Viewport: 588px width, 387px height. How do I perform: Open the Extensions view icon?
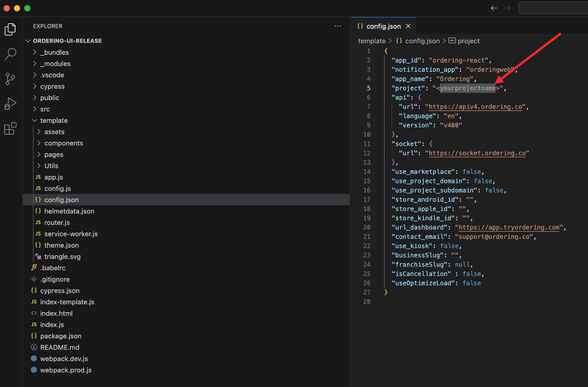click(10, 129)
